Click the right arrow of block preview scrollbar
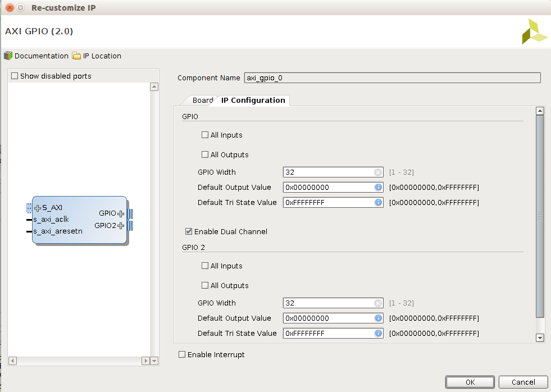Image resolution: width=551 pixels, height=392 pixels. click(145, 361)
